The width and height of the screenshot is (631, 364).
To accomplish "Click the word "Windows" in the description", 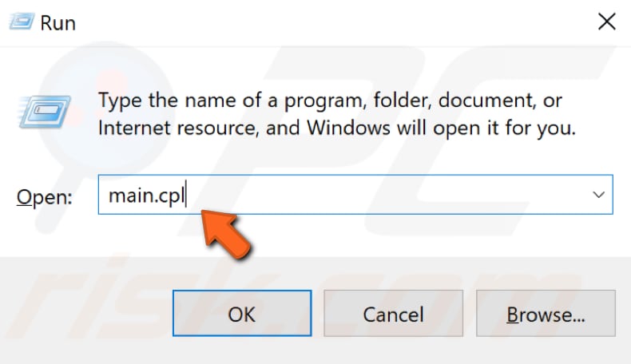I will (348, 128).
